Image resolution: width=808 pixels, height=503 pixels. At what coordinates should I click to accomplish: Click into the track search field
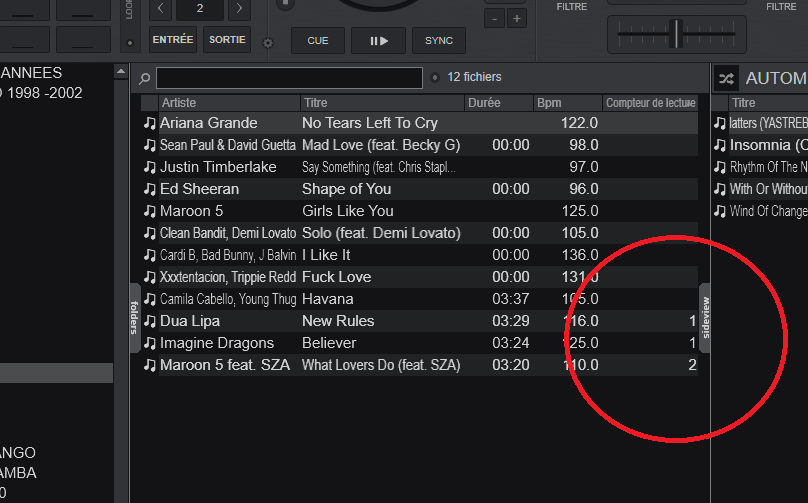click(x=289, y=78)
